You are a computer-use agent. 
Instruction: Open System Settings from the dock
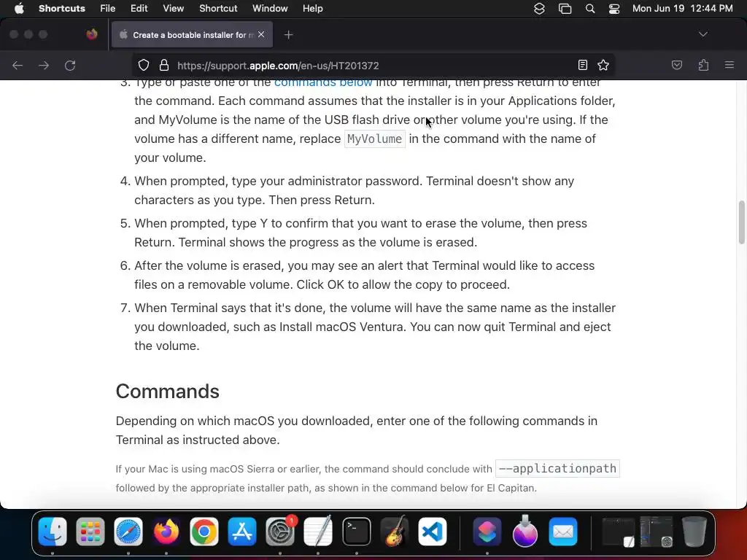tap(280, 531)
